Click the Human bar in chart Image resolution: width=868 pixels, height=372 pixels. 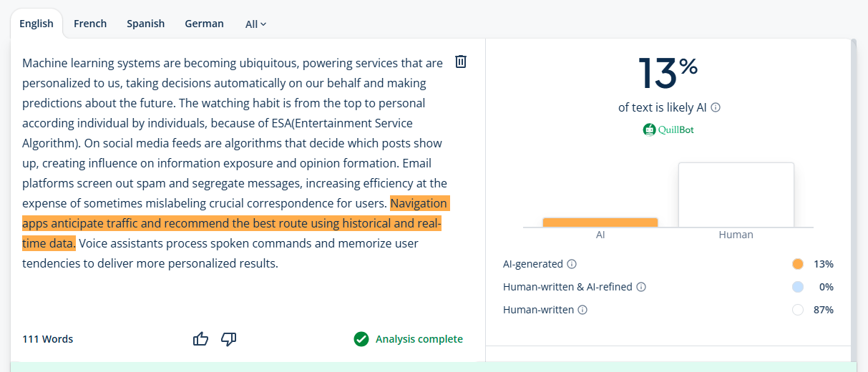736,195
